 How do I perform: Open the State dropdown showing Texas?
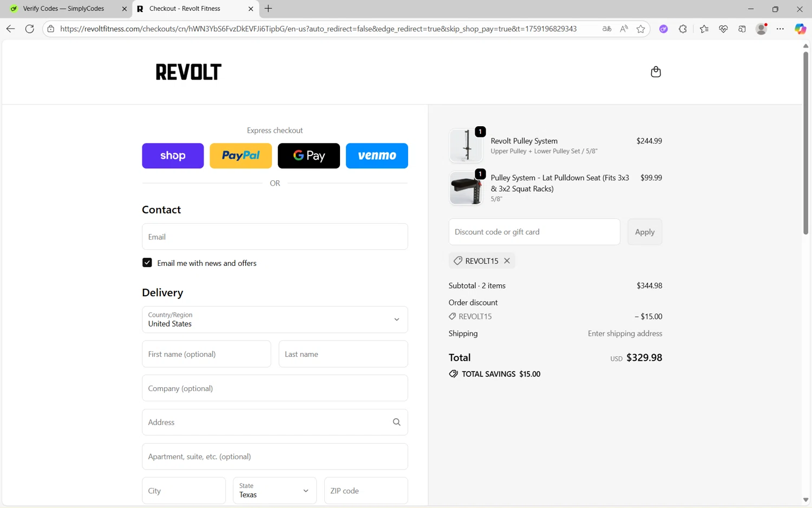[275, 491]
